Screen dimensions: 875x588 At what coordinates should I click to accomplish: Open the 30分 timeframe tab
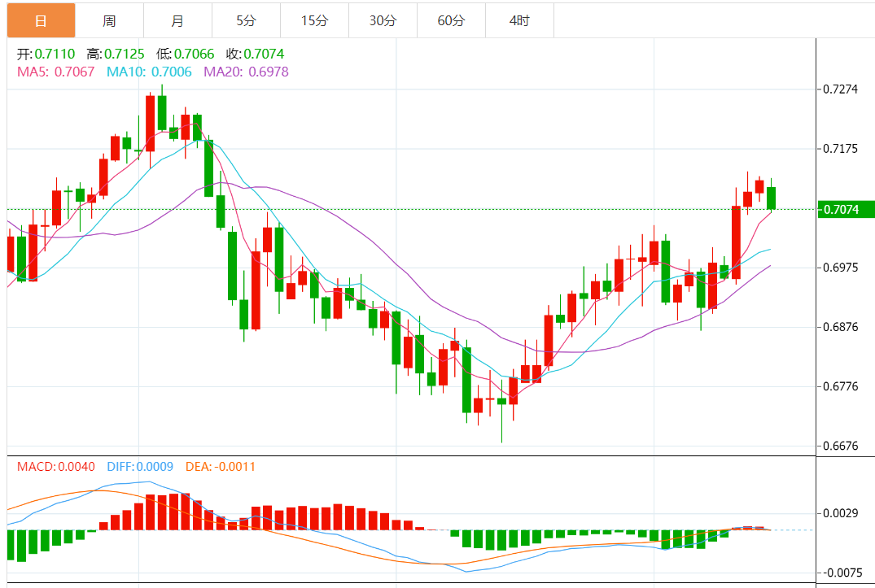click(x=383, y=20)
